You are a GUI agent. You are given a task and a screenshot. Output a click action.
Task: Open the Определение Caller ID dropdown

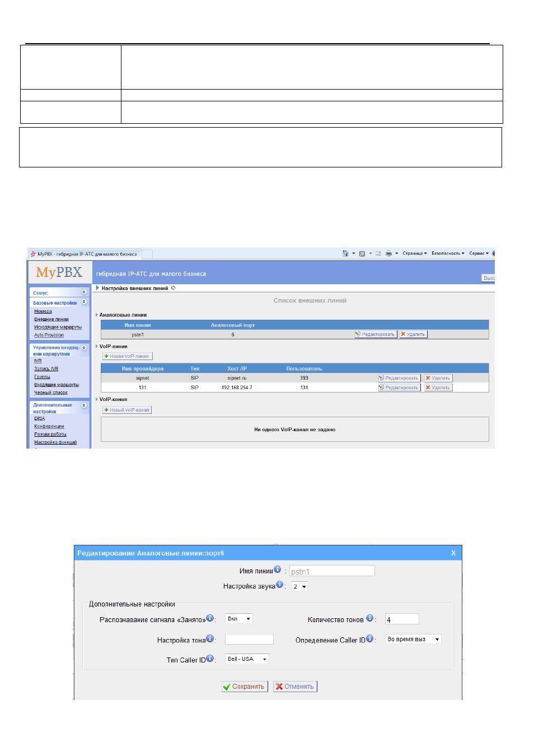[414, 639]
